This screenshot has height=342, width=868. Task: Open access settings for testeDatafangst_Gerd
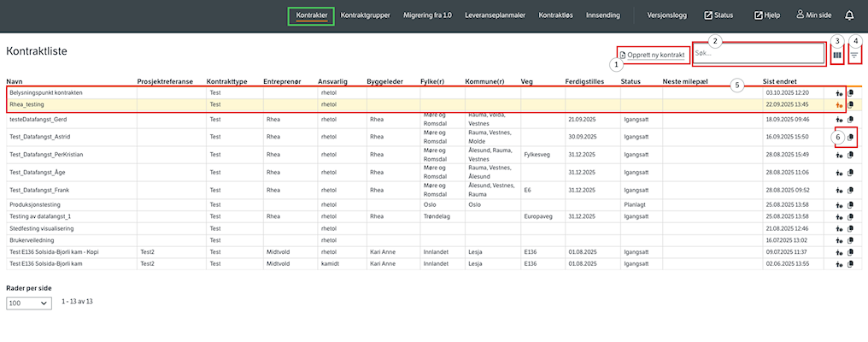[x=839, y=120]
